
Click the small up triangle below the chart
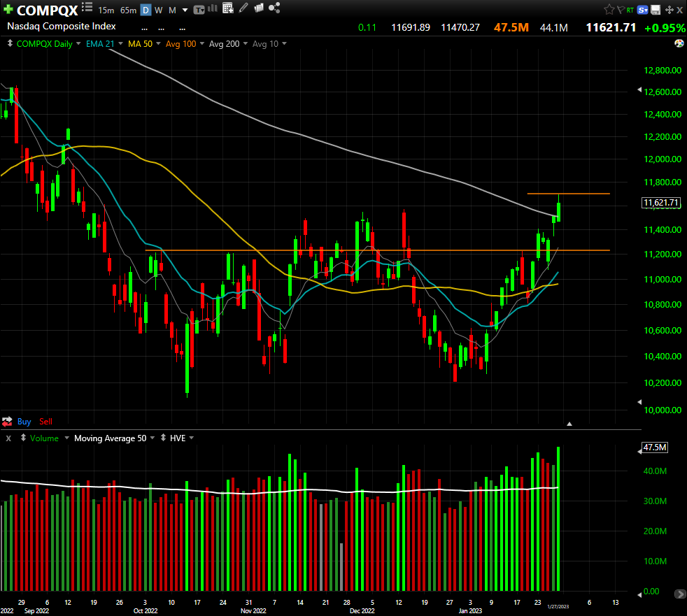click(569, 424)
